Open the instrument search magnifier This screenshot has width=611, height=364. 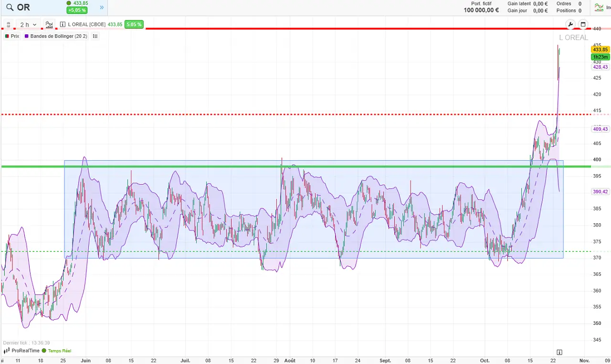click(x=10, y=7)
